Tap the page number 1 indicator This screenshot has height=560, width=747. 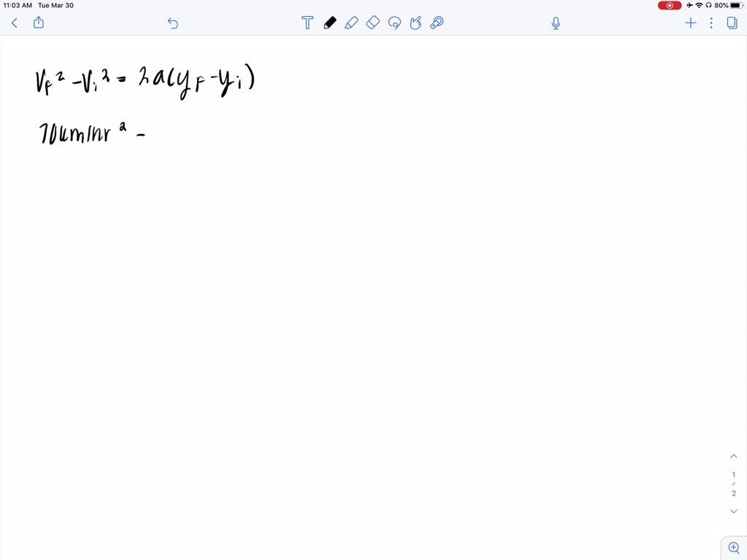click(x=734, y=475)
